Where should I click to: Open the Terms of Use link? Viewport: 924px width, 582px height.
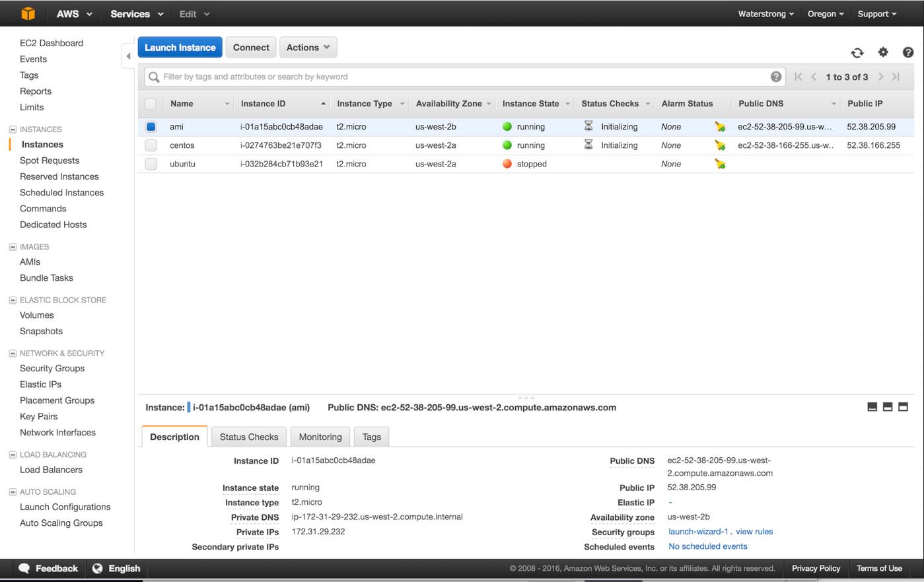[879, 568]
